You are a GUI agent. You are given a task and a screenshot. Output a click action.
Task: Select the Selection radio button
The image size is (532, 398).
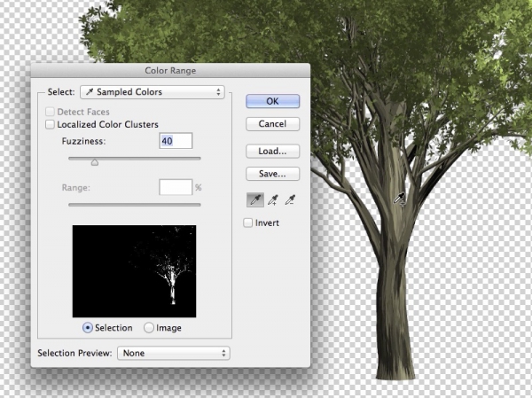[x=88, y=328]
